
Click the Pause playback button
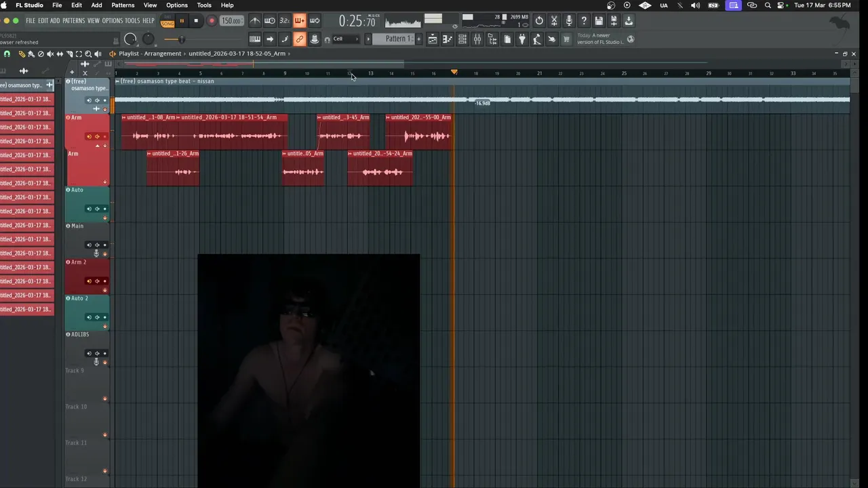pos(181,21)
